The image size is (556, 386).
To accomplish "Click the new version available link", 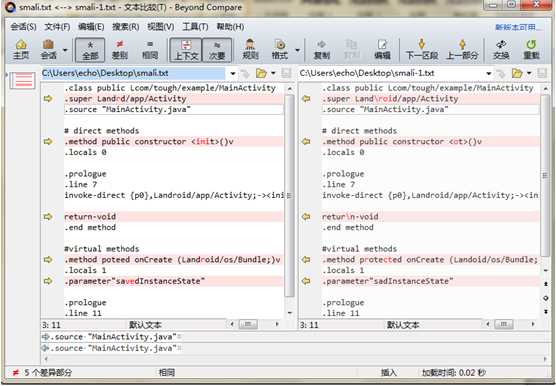I will pyautogui.click(x=518, y=27).
